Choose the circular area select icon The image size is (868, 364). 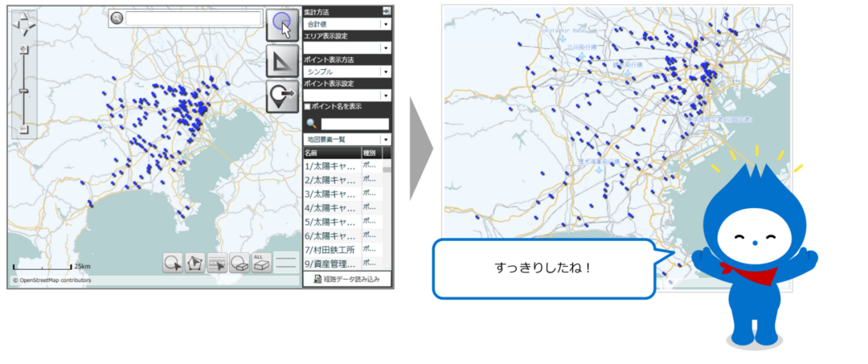click(172, 263)
